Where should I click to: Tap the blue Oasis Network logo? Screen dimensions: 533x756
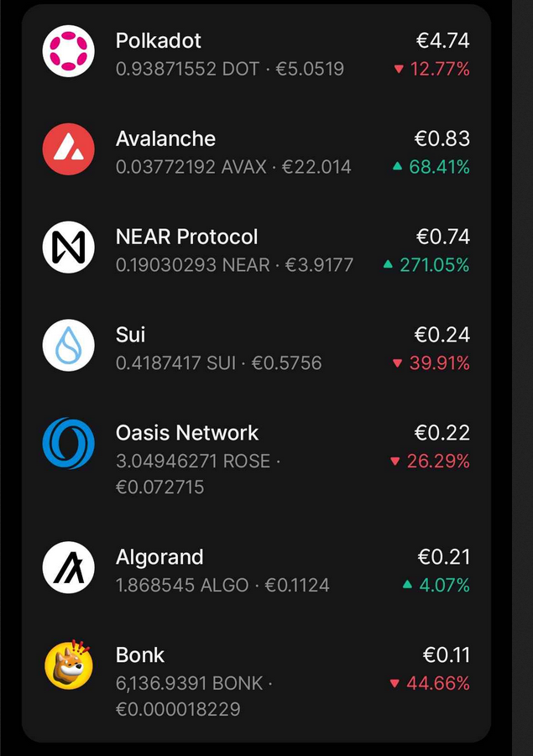pos(69,443)
